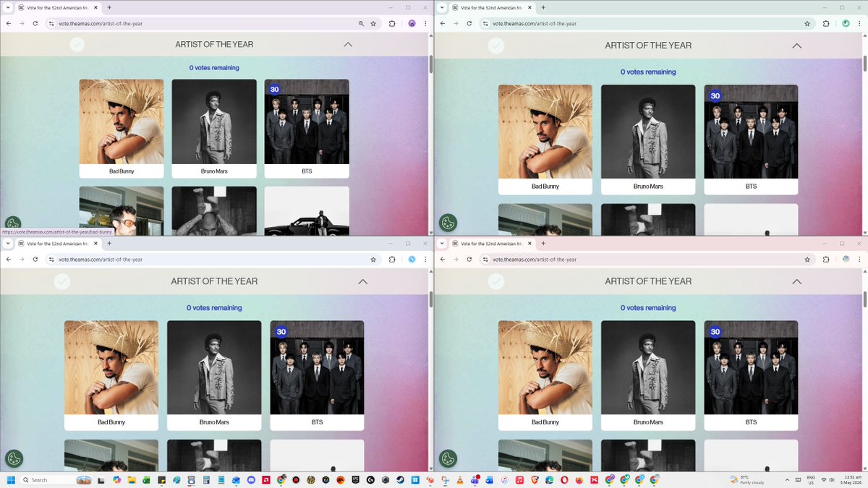
Task: Open Discord from the taskbar
Action: tap(252, 479)
